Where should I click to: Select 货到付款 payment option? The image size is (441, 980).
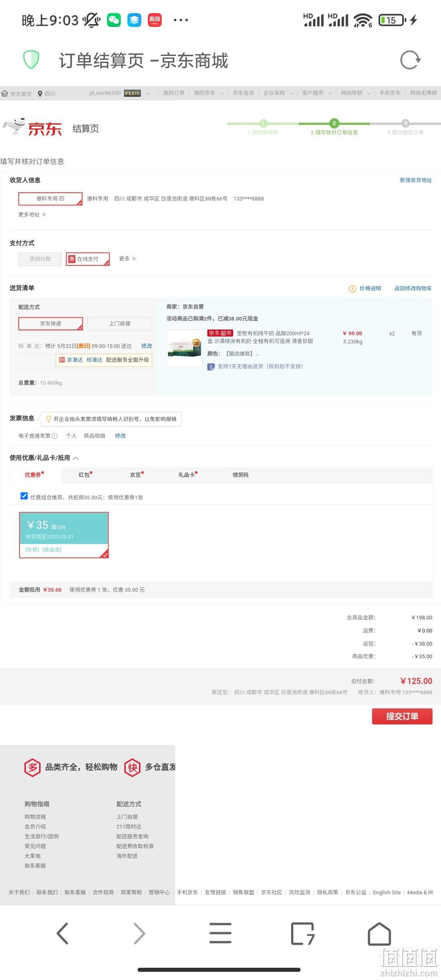[40, 259]
